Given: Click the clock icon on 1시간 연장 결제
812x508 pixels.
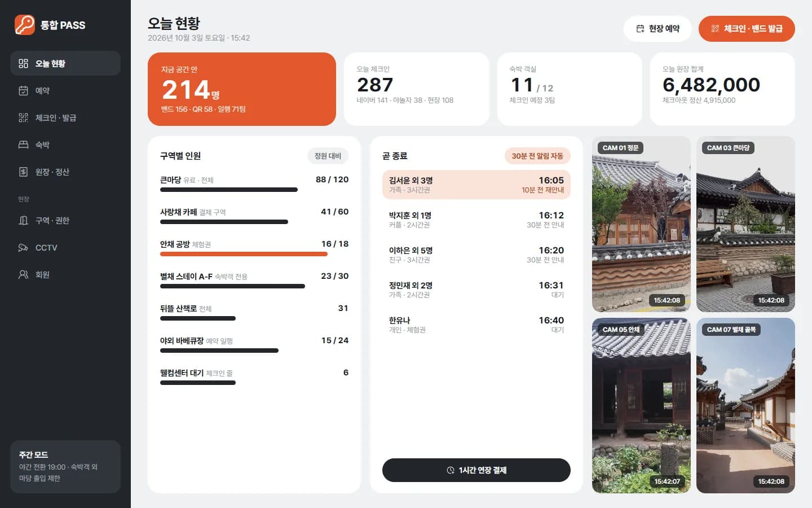Looking at the screenshot, I should (451, 470).
